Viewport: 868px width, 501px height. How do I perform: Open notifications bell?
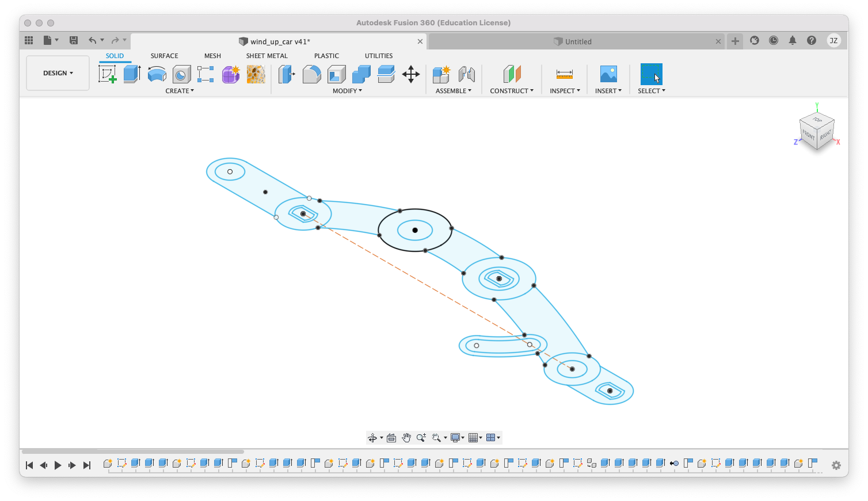(793, 40)
